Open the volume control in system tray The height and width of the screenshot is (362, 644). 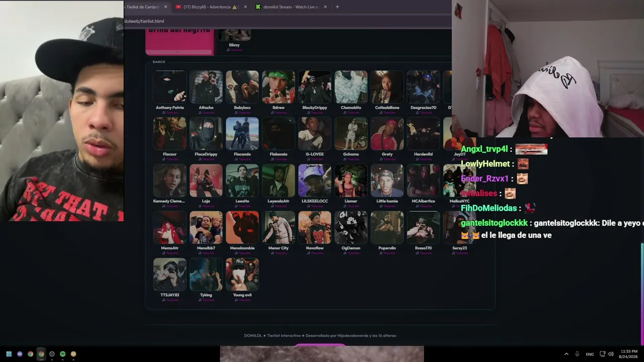pyautogui.click(x=611, y=354)
